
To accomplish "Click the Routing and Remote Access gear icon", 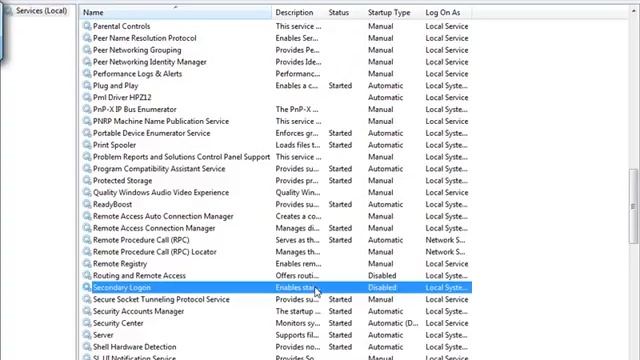I will tap(87, 276).
